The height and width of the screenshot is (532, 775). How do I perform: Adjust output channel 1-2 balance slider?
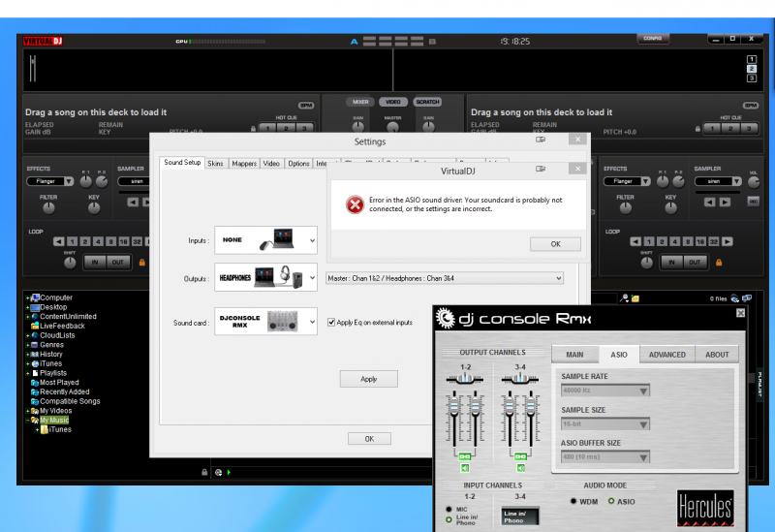(465, 379)
